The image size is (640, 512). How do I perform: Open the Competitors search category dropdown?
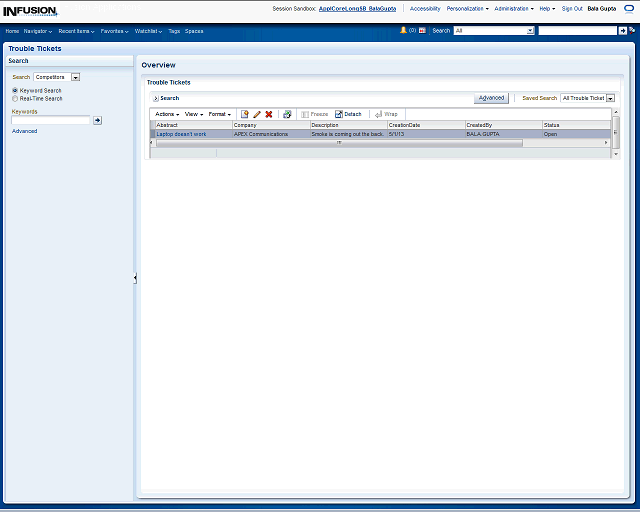[75, 77]
